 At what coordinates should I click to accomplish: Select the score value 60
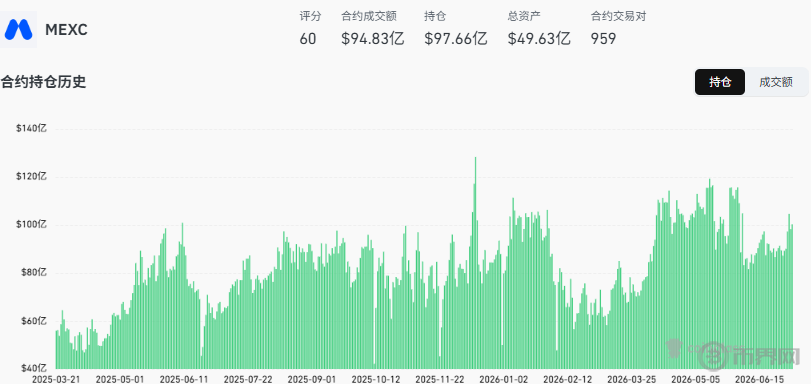308,39
